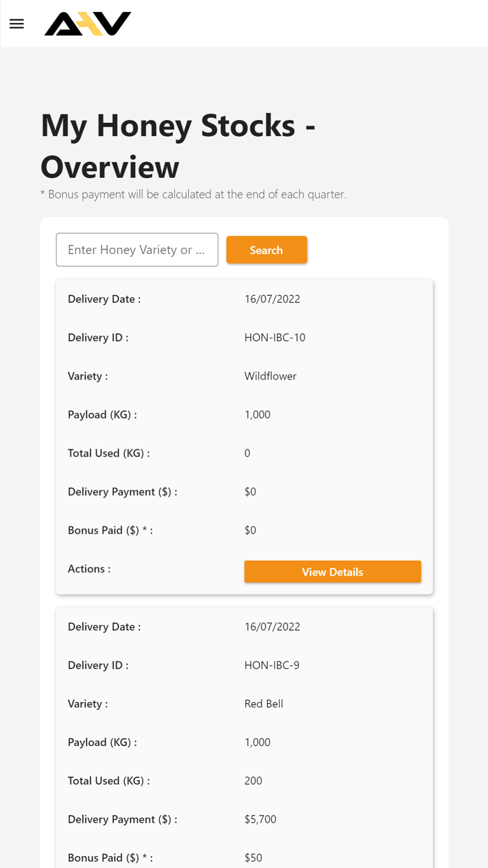Click the bonus payment quarterly note
The image size is (488, 868).
click(x=193, y=195)
